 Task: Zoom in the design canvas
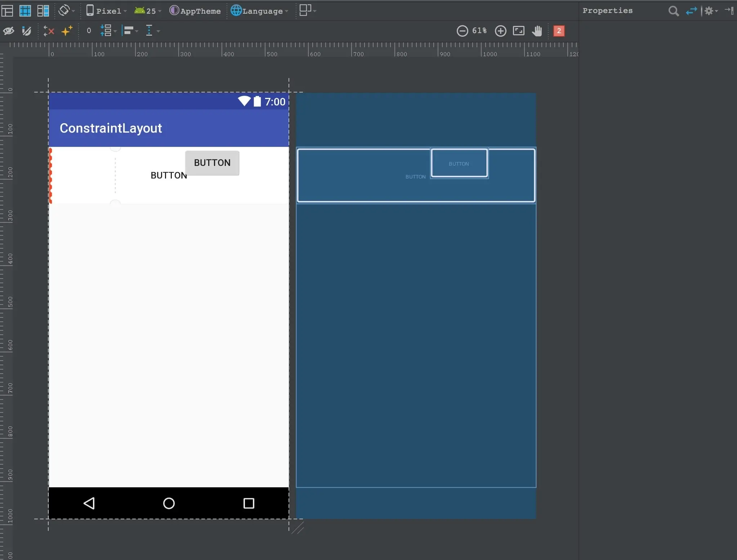point(500,31)
